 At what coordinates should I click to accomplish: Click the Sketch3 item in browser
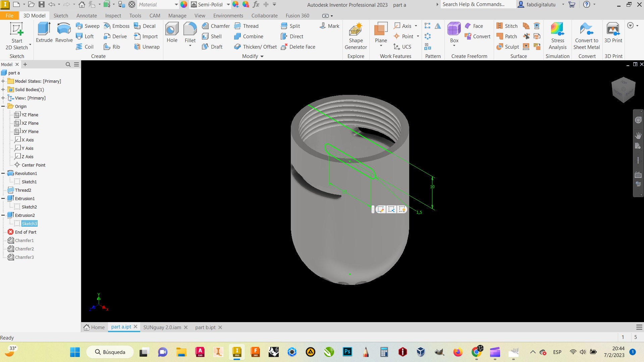29,224
